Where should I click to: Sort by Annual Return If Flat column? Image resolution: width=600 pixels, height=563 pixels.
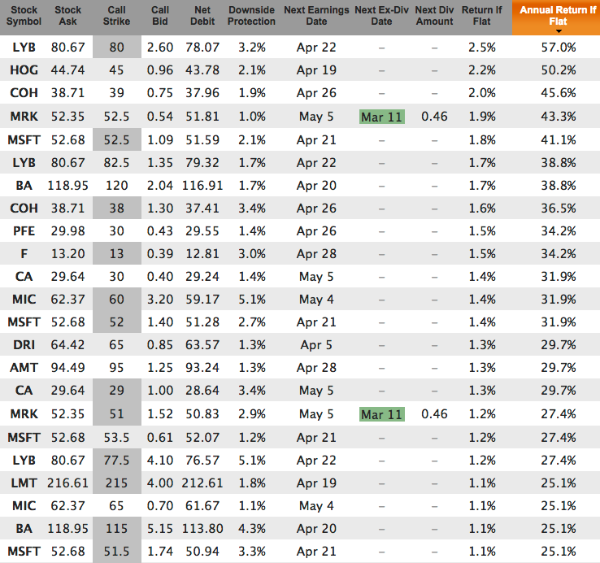[558, 15]
